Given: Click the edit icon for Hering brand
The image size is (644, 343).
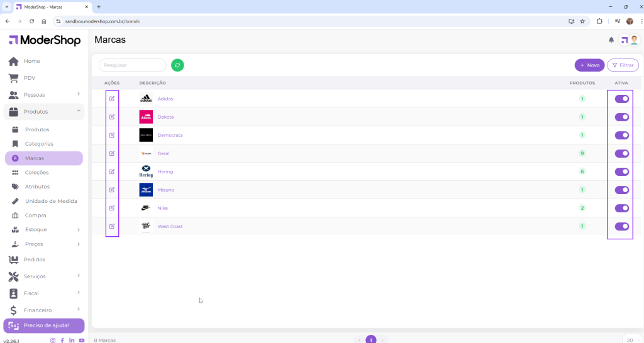Looking at the screenshot, I should [x=112, y=171].
